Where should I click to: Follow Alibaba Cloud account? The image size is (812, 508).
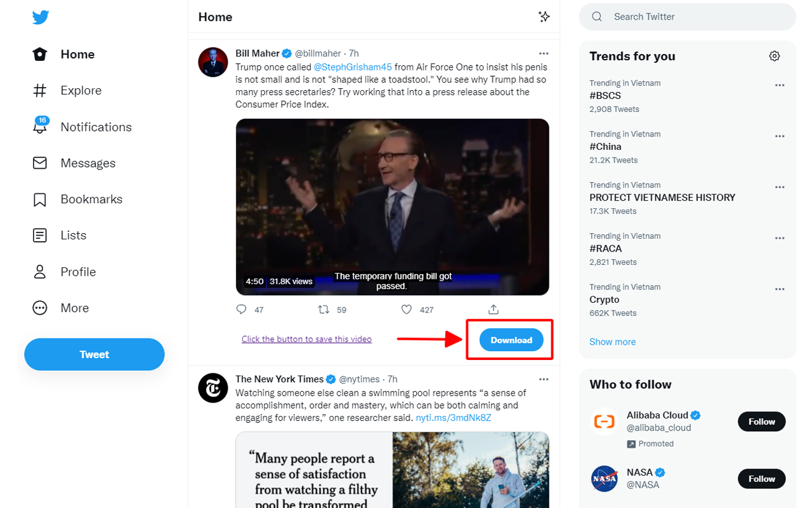coord(761,422)
